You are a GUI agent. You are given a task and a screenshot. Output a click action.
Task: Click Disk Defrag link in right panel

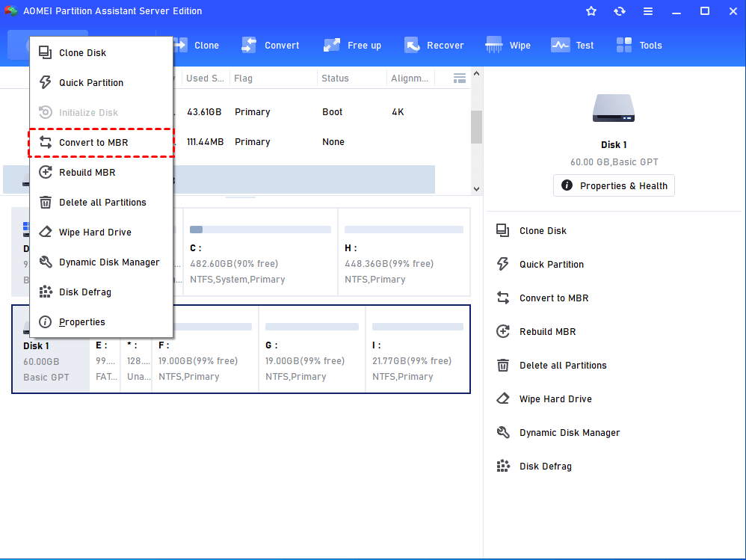click(x=545, y=467)
